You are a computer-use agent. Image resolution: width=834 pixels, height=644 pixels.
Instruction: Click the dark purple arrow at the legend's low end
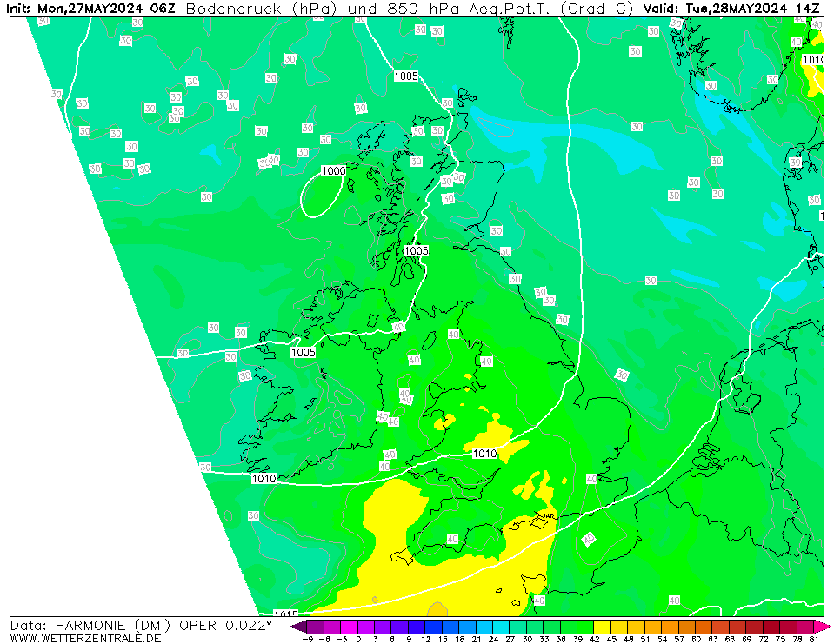299,627
